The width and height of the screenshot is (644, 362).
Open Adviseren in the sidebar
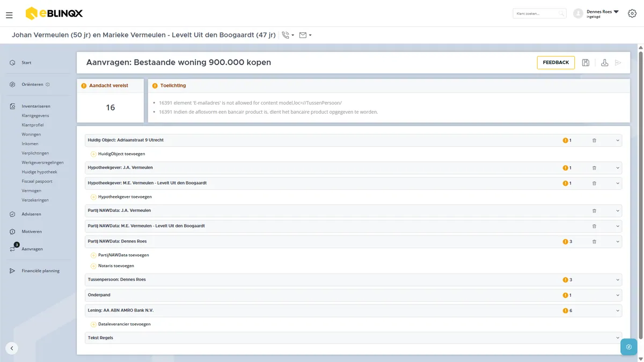[31, 214]
